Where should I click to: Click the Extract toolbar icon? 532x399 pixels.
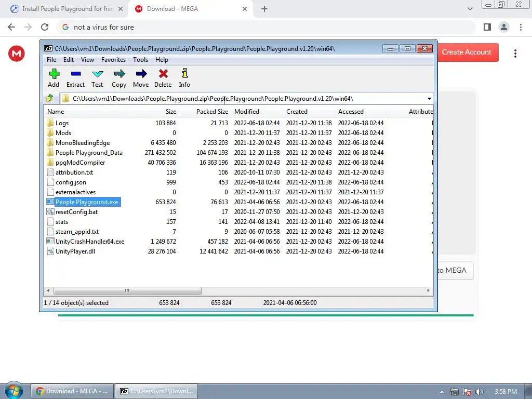pyautogui.click(x=76, y=74)
